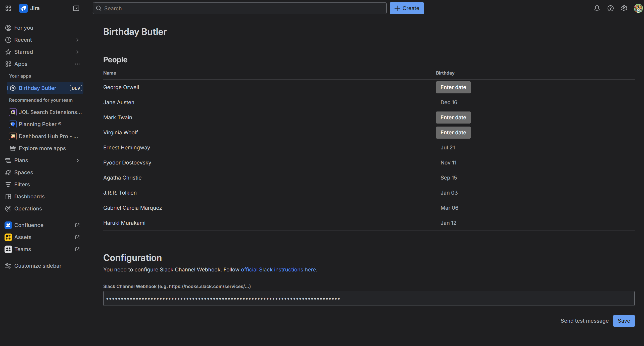The height and width of the screenshot is (346, 644).
Task: Open the Apps overflow menu
Action: [77, 64]
